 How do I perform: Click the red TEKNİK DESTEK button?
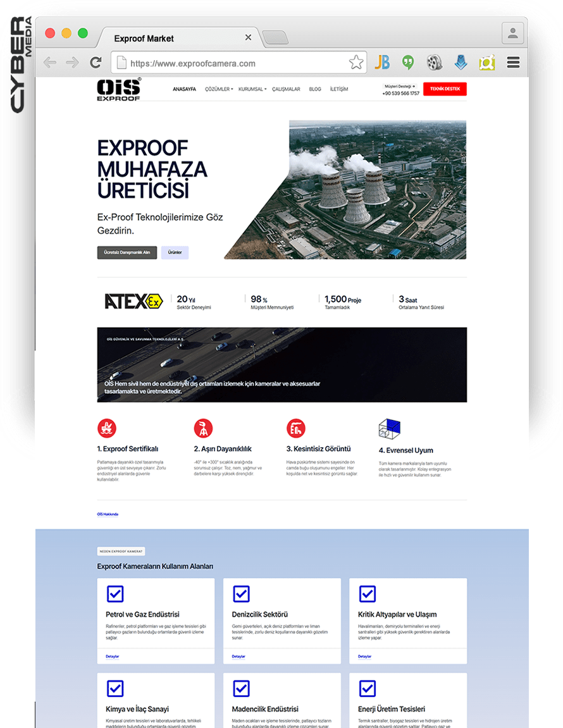click(x=445, y=89)
